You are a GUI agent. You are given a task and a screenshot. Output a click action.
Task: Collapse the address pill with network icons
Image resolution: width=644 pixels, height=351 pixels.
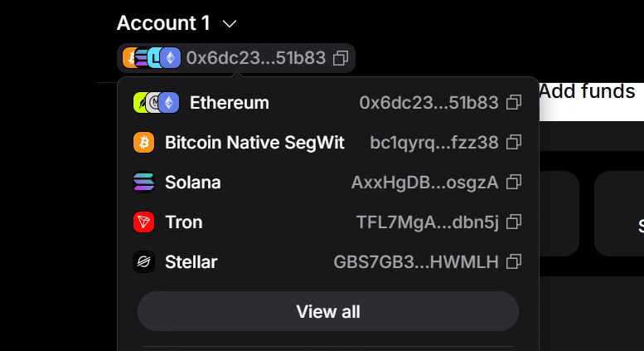236,58
